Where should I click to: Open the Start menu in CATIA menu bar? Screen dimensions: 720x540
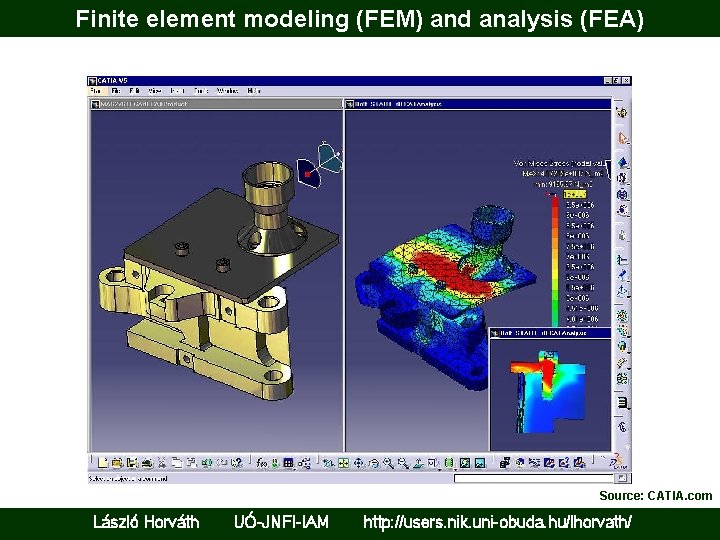[96, 91]
